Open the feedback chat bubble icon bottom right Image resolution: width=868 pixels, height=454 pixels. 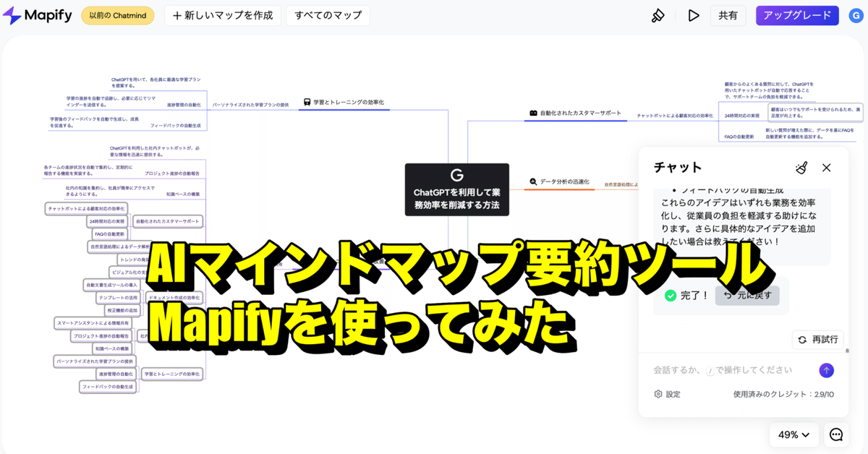(836, 434)
